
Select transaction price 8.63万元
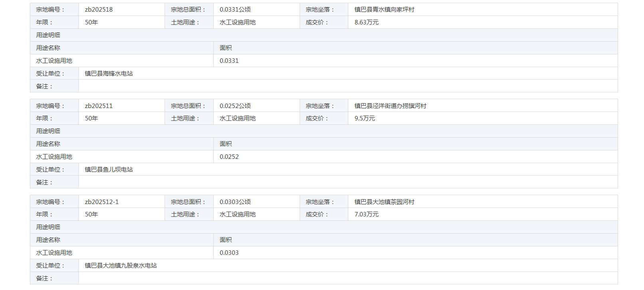click(366, 22)
